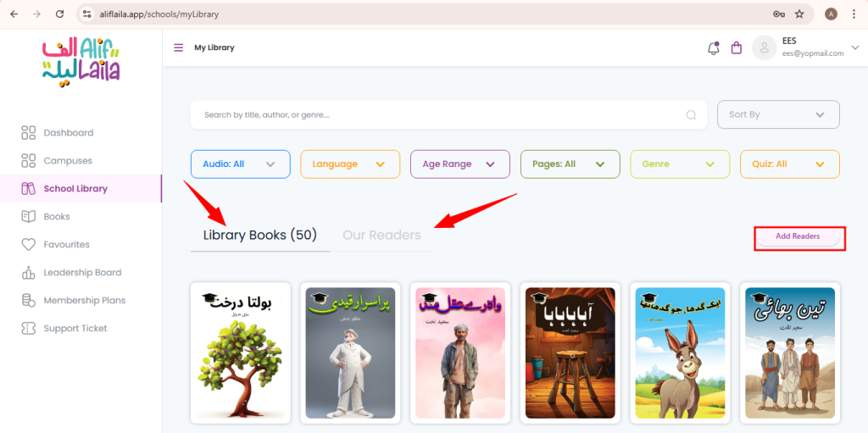Go to Dashboard in sidebar

pyautogui.click(x=69, y=133)
